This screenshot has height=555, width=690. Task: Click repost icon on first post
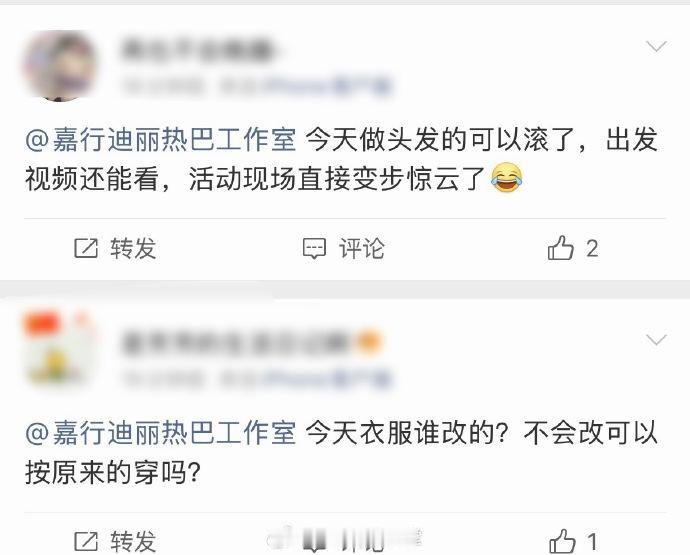(85, 248)
